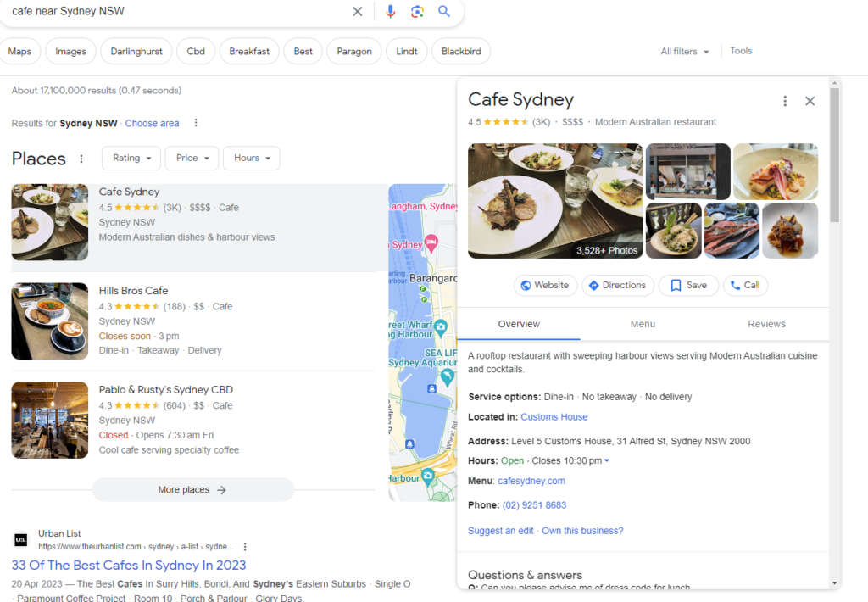Open the Customs House link

click(x=554, y=417)
